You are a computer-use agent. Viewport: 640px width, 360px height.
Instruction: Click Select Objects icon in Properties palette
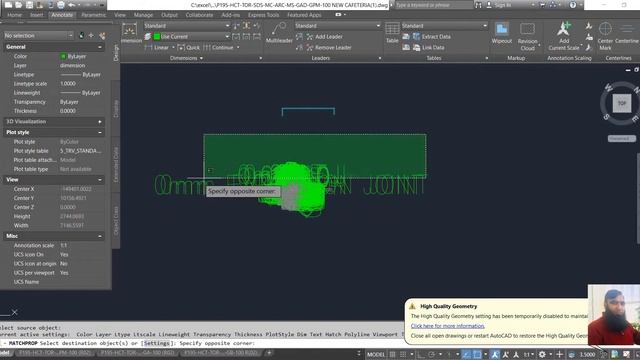click(x=91, y=36)
